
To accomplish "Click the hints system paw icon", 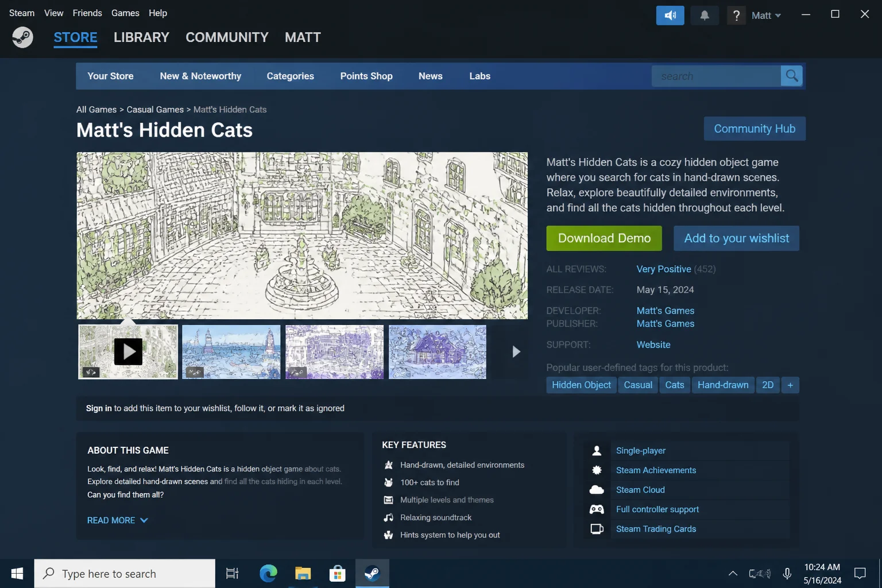I will [x=389, y=535].
